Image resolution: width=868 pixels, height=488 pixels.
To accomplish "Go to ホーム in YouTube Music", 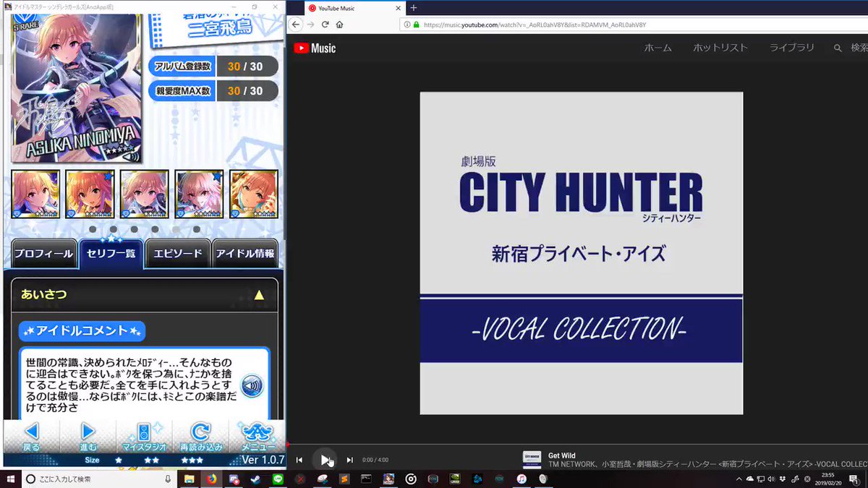I will click(658, 48).
